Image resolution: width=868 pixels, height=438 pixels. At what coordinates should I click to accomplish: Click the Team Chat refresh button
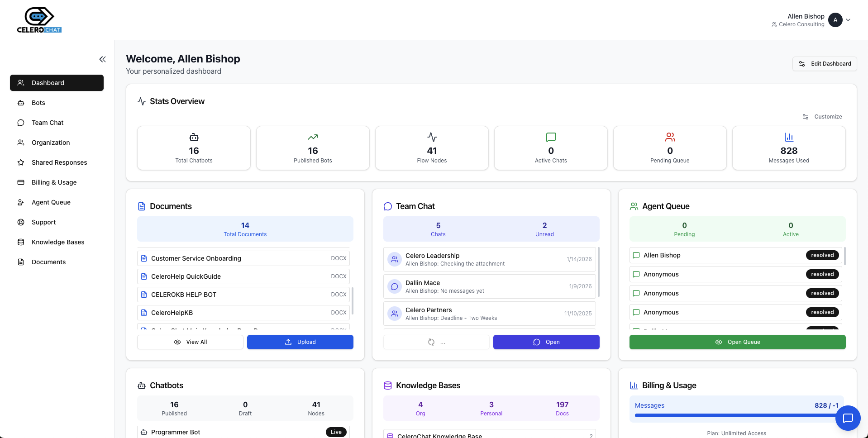(x=436, y=342)
